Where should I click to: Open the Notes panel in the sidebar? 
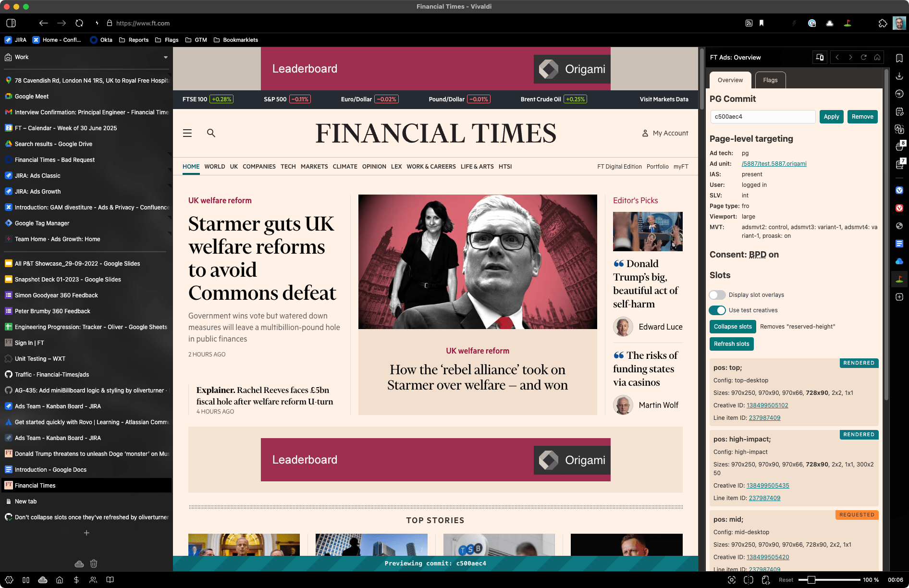tap(899, 111)
